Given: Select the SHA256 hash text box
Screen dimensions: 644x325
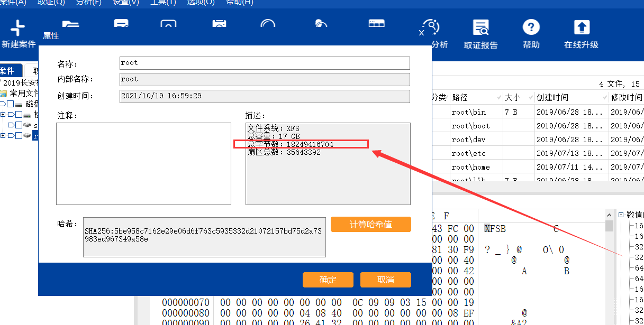Looking at the screenshot, I should [204, 237].
